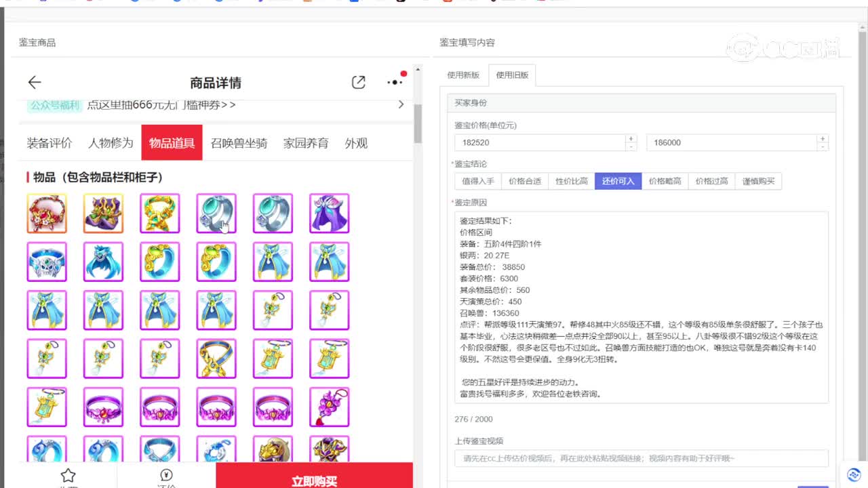Switch to the 召唤兽坐骑 tab
The image size is (868, 488).
(x=239, y=143)
